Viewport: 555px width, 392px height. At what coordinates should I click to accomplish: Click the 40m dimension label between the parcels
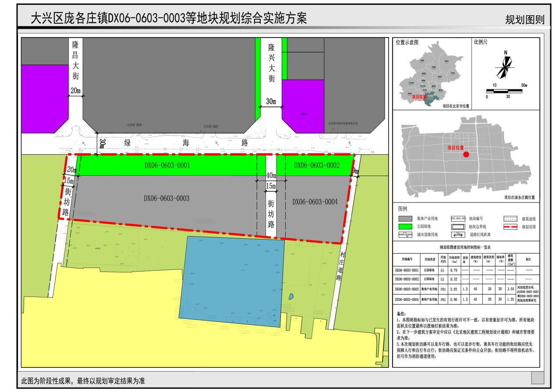pyautogui.click(x=271, y=176)
